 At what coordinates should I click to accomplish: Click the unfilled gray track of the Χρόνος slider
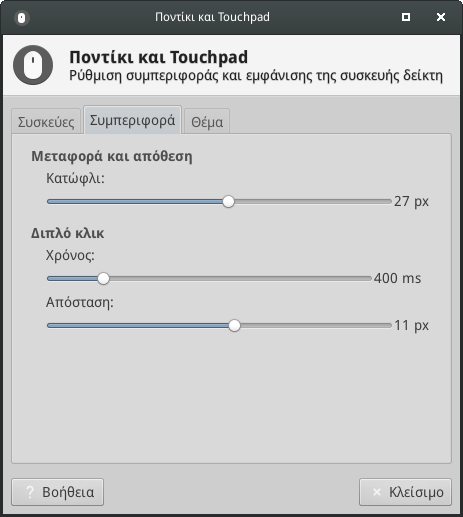pyautogui.click(x=240, y=278)
